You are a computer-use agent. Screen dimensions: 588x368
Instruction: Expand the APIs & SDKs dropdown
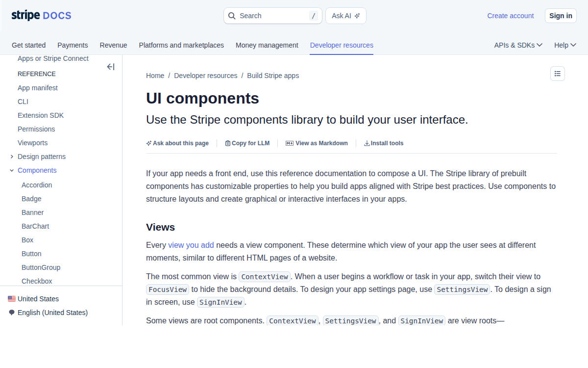pos(518,45)
